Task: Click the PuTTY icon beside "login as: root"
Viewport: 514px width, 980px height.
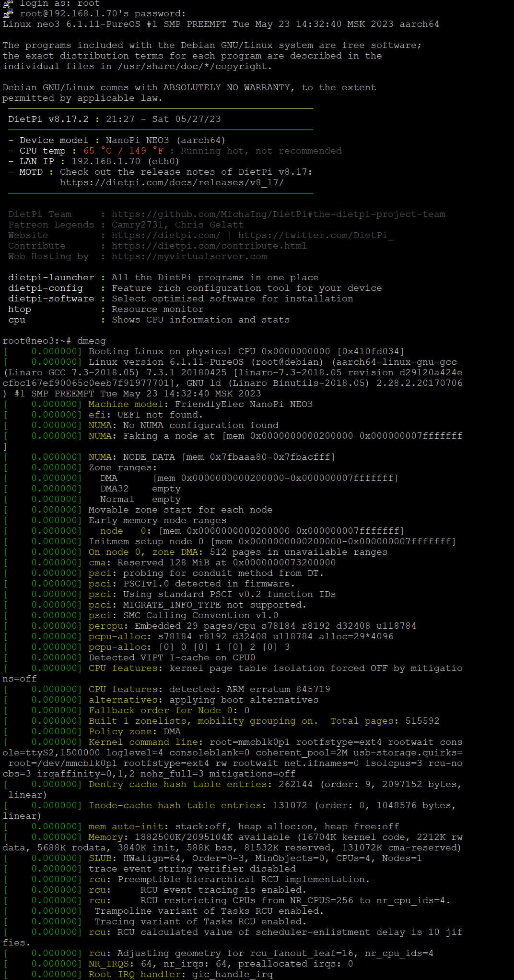Action: tap(7, 3)
